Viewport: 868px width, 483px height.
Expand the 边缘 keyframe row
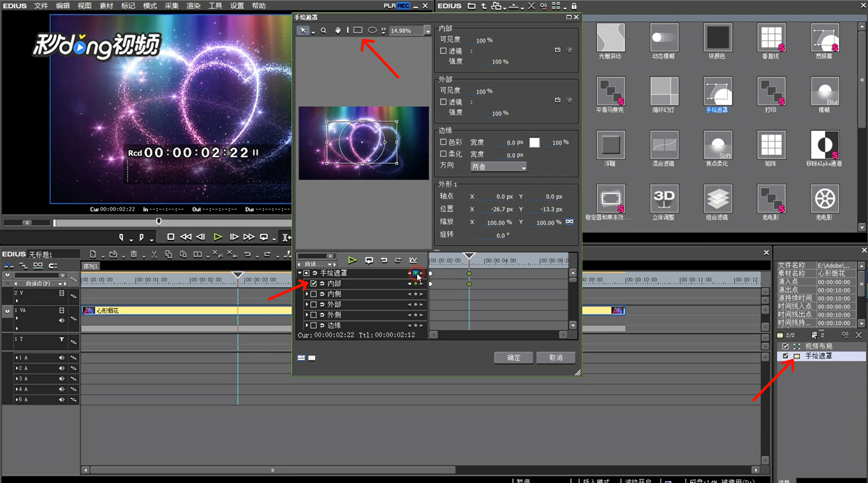307,325
